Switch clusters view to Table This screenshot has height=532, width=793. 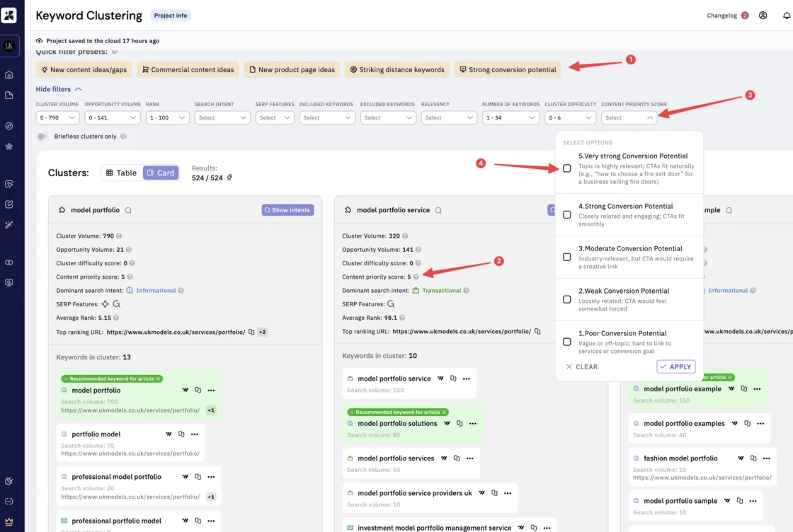point(121,173)
